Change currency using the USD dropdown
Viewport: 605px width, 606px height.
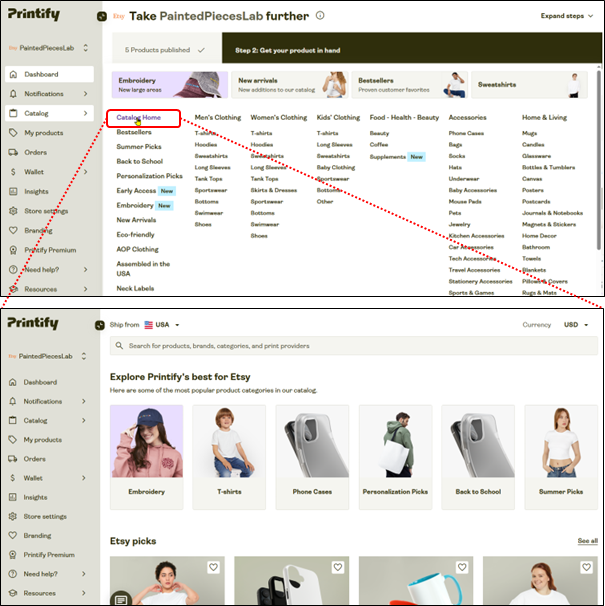coord(576,325)
